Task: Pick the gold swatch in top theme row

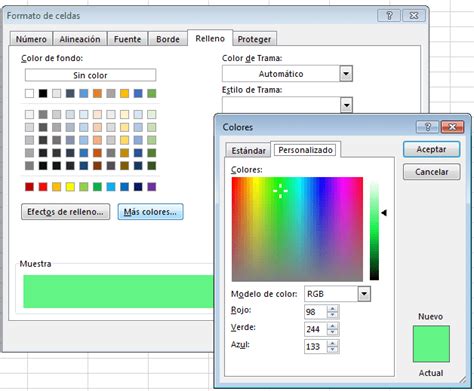Action: click(124, 93)
